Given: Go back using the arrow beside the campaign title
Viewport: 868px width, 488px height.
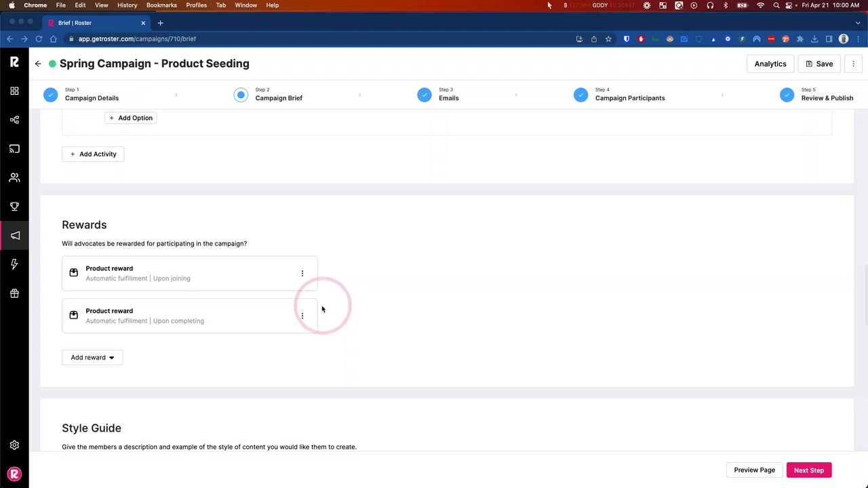Looking at the screenshot, I should pyautogui.click(x=38, y=64).
